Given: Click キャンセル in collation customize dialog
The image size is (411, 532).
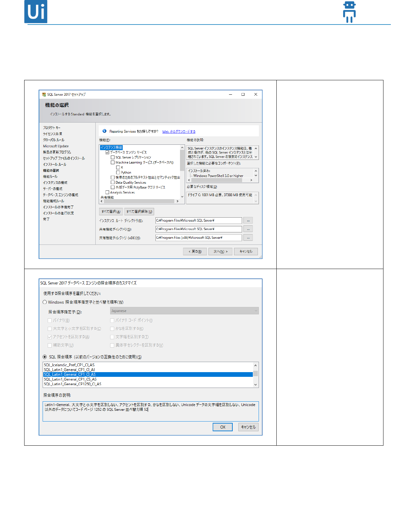Looking at the screenshot, I should (248, 427).
